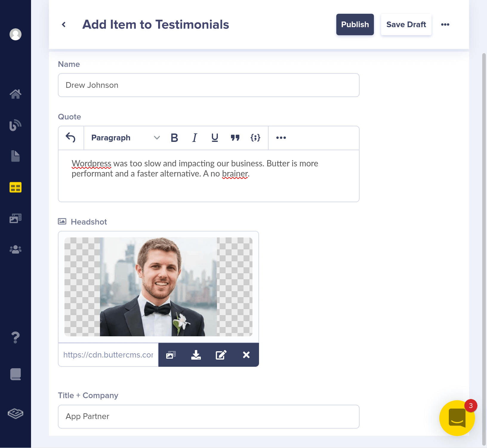Save the testimonial as a draft
The width and height of the screenshot is (487, 448).
pyautogui.click(x=406, y=24)
